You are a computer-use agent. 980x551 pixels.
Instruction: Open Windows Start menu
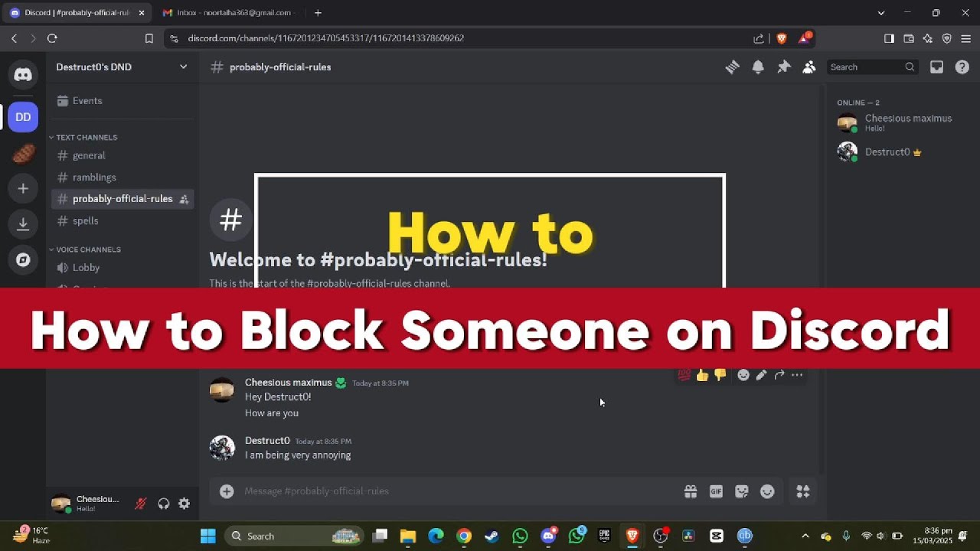(x=207, y=536)
